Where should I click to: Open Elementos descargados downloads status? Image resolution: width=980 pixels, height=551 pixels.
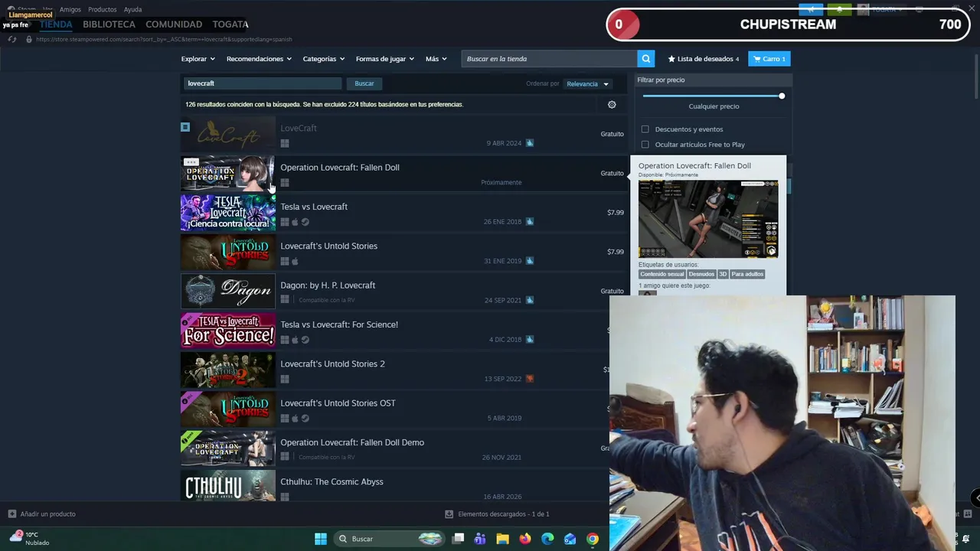point(504,514)
